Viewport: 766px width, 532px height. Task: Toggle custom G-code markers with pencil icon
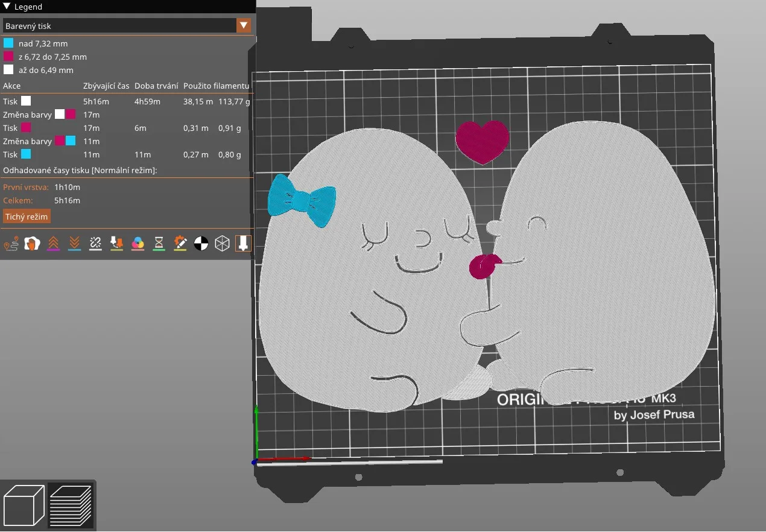click(180, 243)
